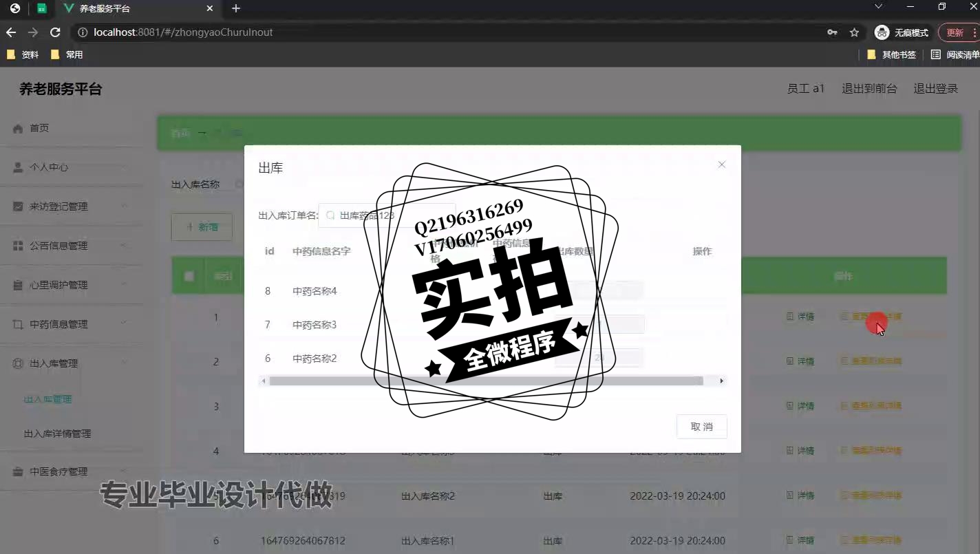This screenshot has width=980, height=554.
Task: Click the crop icon beside 中药信息管理
Action: [18, 324]
